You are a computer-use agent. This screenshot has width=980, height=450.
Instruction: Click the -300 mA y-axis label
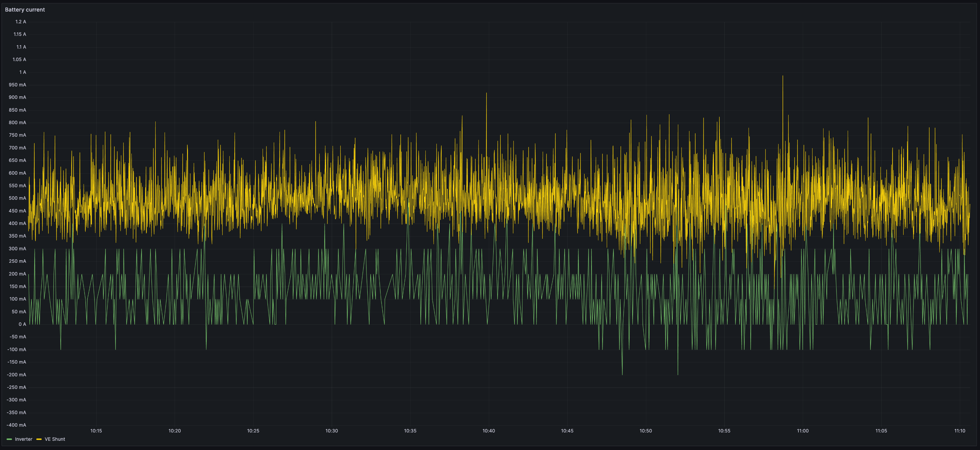coord(16,400)
